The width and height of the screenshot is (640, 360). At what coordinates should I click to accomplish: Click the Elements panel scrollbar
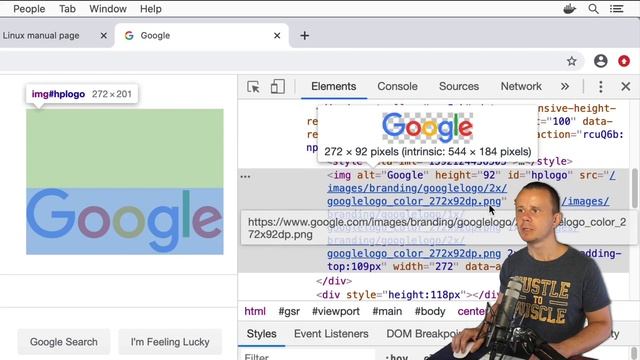(635, 189)
